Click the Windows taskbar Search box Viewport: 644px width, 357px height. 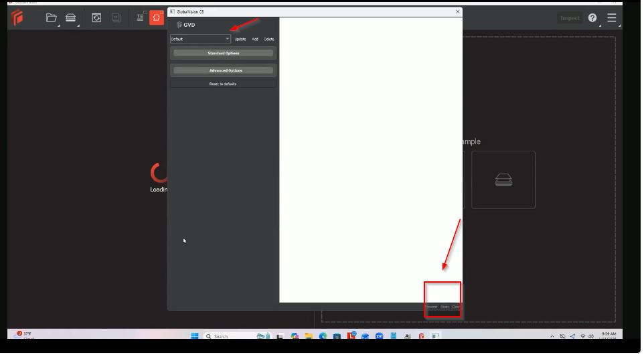tap(228, 336)
